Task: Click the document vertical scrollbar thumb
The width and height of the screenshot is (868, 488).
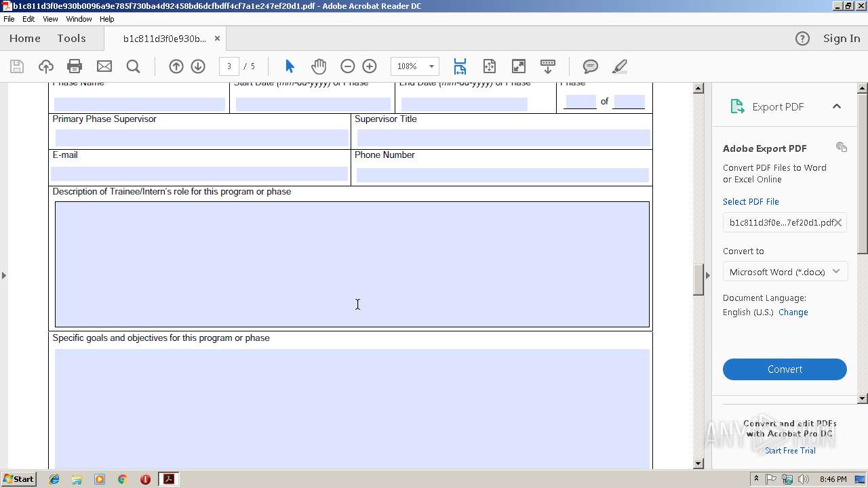Action: tap(698, 280)
